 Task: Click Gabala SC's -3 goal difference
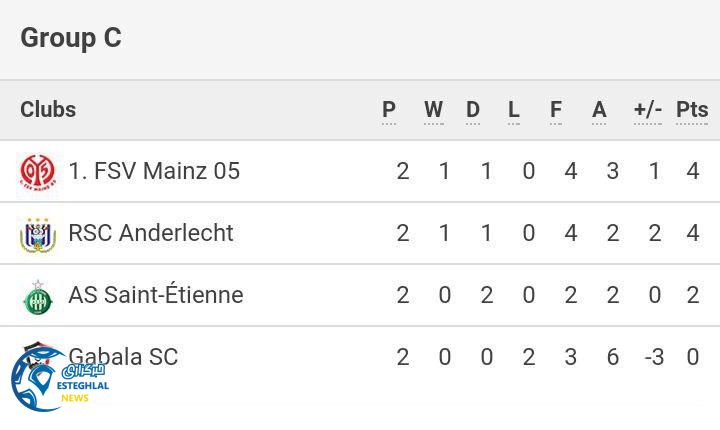coord(654,357)
